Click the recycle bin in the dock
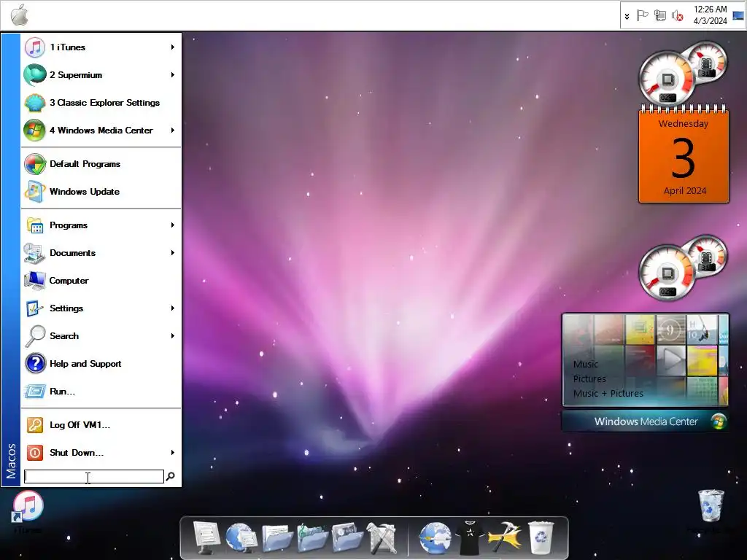The image size is (747, 560). tap(541, 537)
